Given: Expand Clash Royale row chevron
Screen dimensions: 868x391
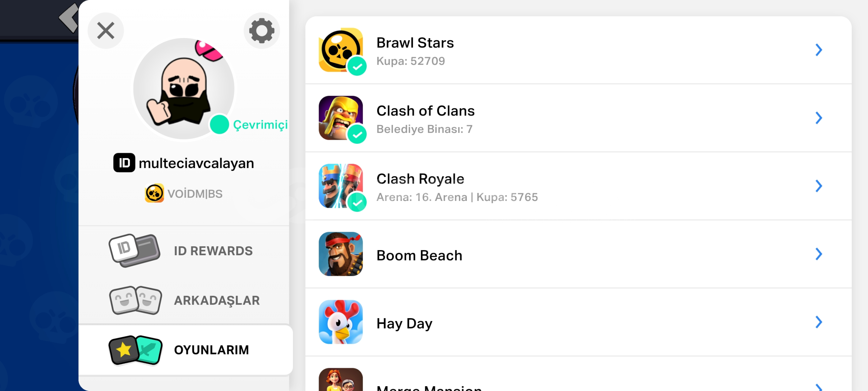Looking at the screenshot, I should [819, 186].
